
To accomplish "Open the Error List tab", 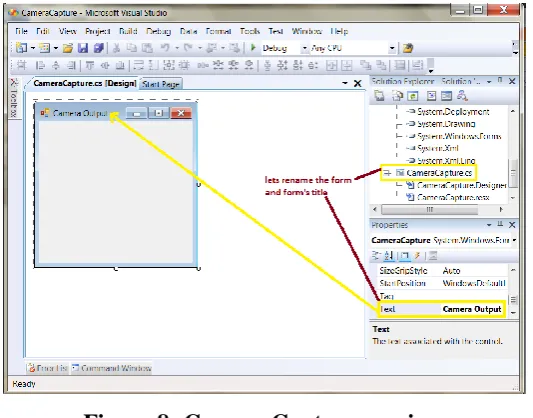I will pos(48,368).
